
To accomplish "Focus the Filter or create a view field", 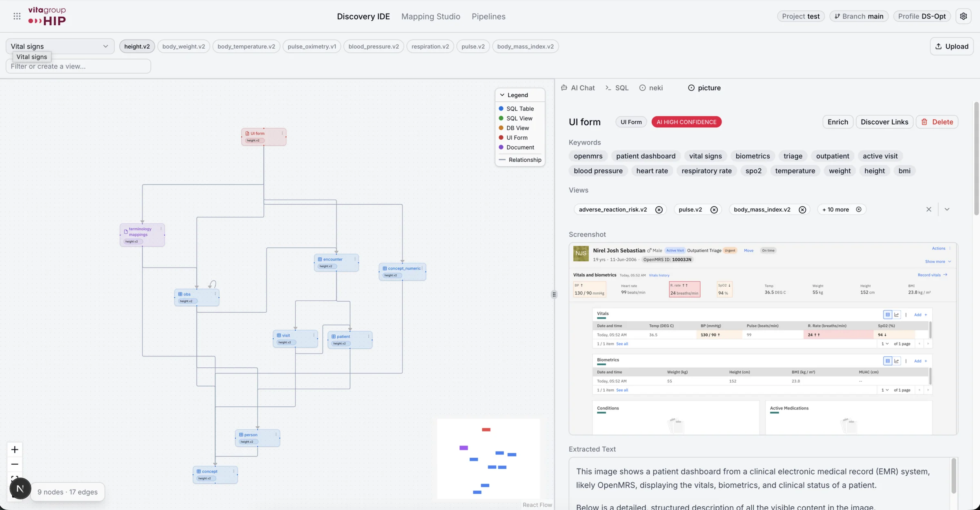I will click(78, 66).
